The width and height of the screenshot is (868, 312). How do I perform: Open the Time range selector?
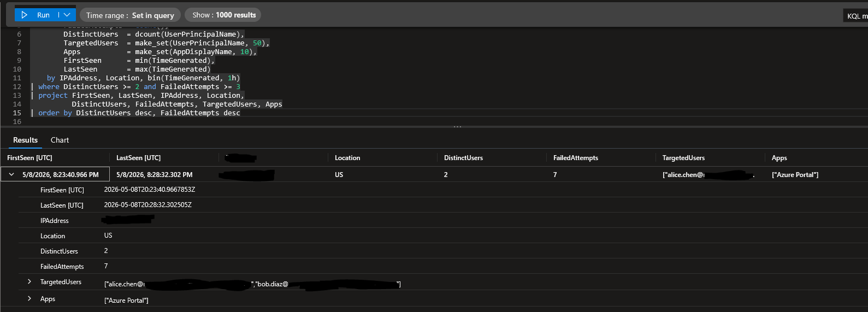click(130, 15)
